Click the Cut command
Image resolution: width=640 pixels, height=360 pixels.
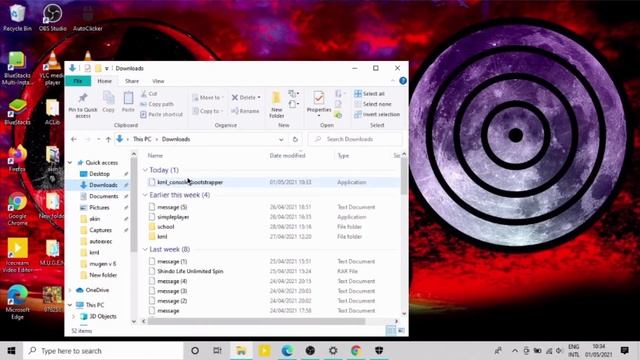(149, 94)
